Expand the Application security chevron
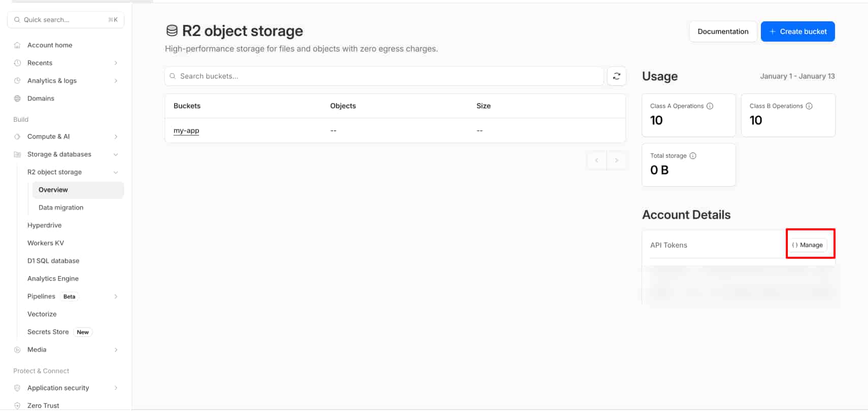Screen dimensions: 868x411 pos(116,388)
